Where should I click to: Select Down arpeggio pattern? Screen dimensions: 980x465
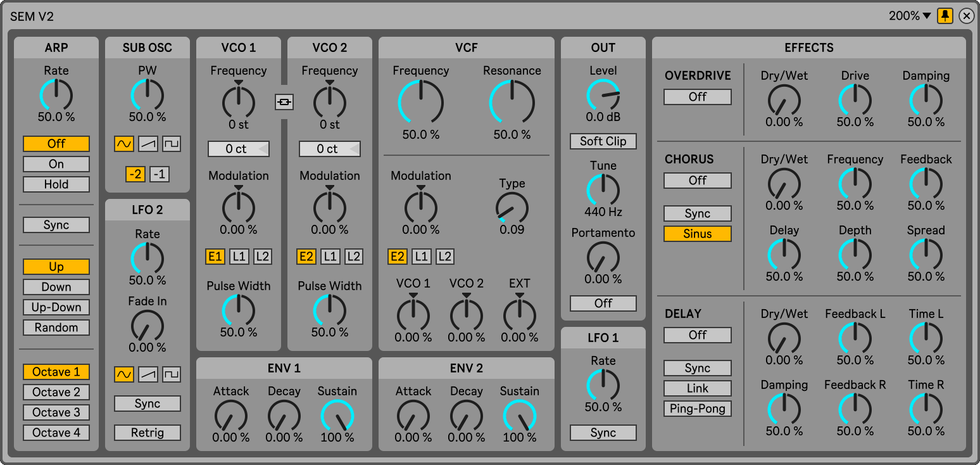tap(56, 287)
